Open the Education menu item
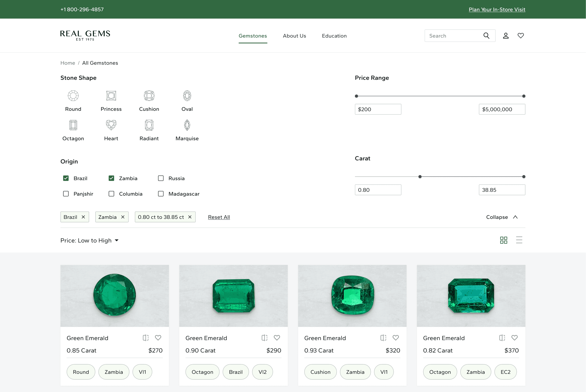 point(334,36)
